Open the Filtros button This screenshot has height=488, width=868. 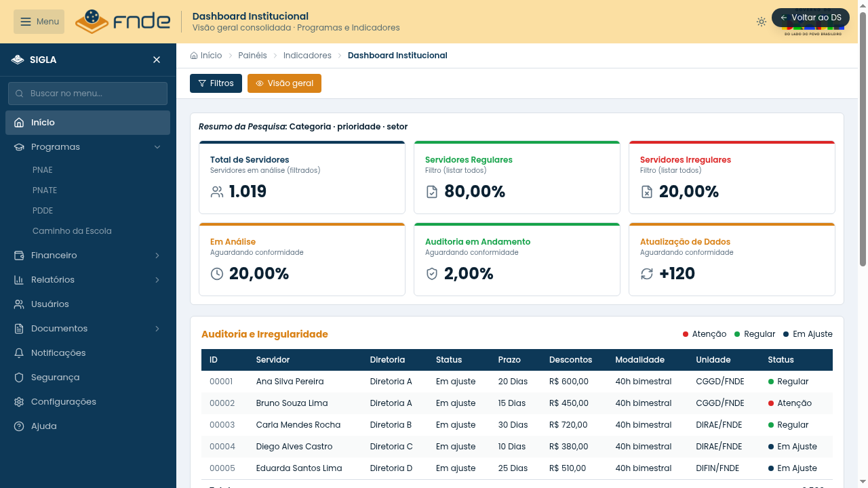[x=216, y=83]
